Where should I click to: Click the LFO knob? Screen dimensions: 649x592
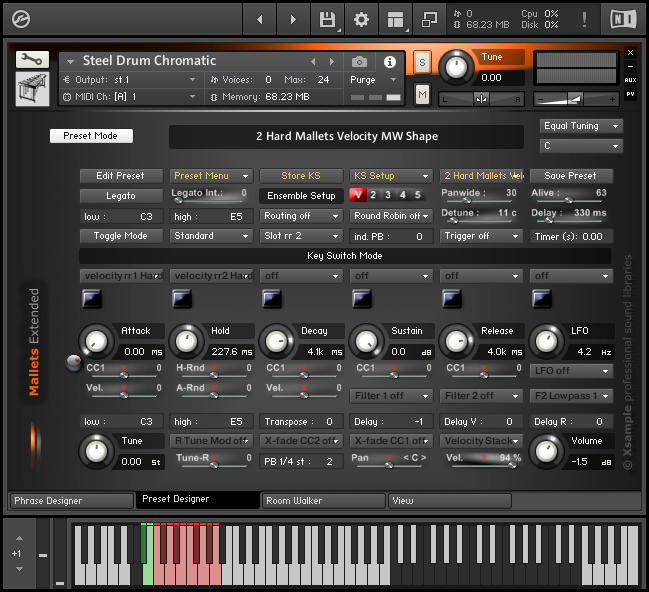coord(546,342)
